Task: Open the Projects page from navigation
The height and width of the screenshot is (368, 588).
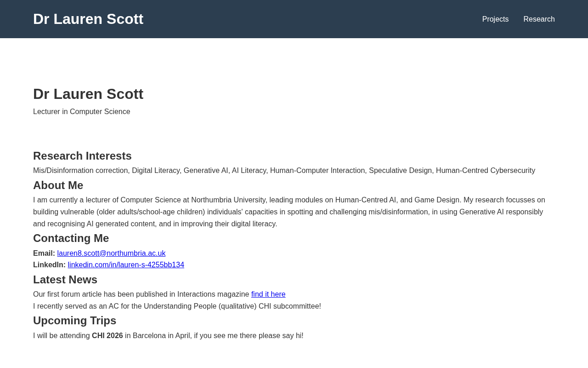Action: click(495, 19)
